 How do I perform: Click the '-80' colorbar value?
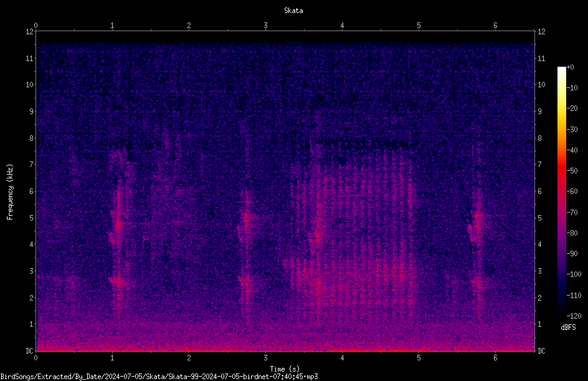(572, 233)
